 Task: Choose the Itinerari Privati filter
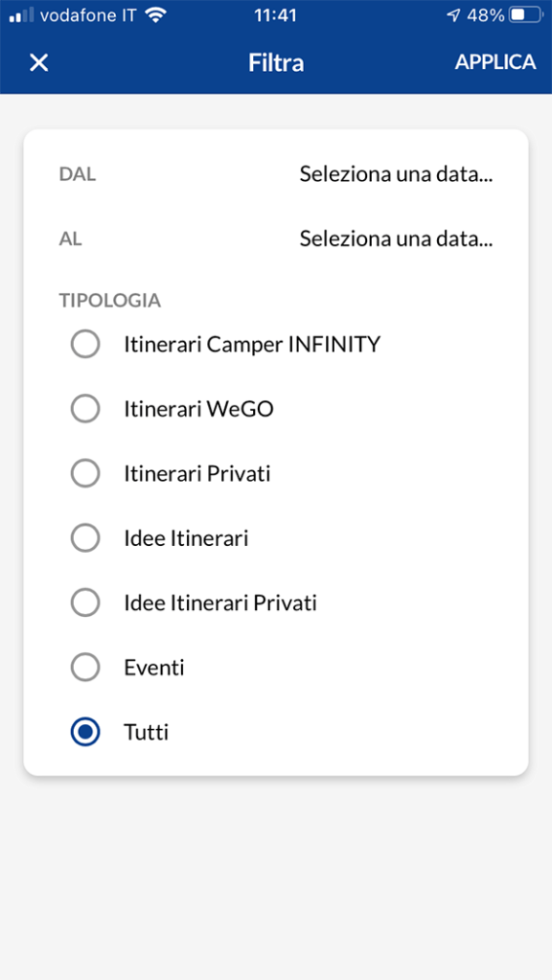tap(85, 472)
